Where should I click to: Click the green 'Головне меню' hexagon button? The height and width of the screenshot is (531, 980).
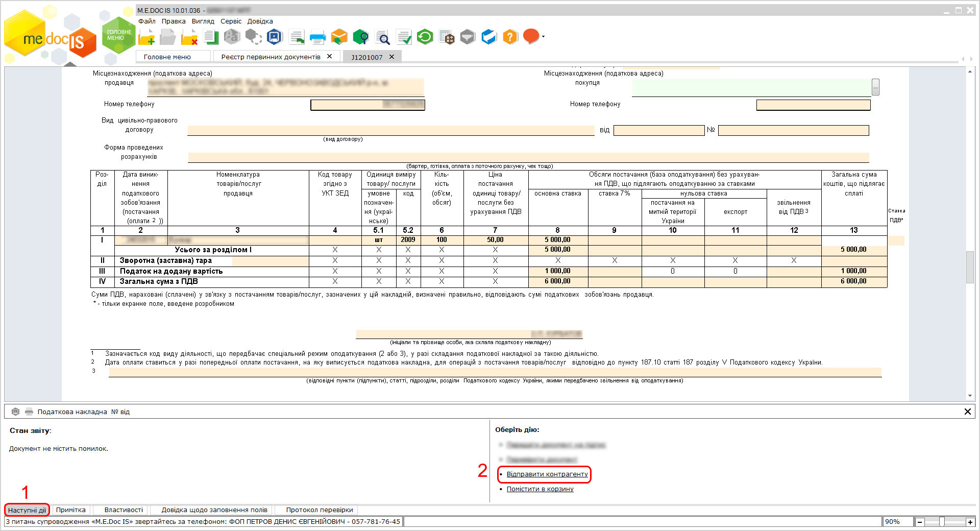pos(119,35)
